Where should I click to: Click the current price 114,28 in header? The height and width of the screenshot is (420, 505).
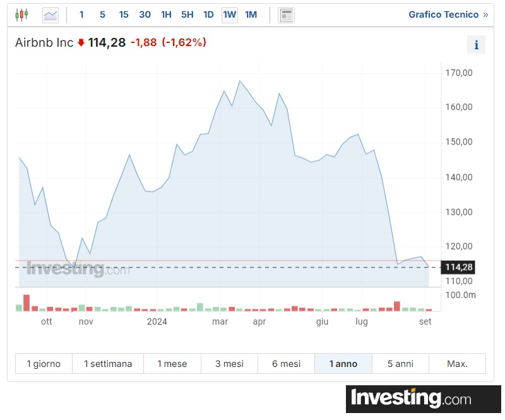[107, 42]
